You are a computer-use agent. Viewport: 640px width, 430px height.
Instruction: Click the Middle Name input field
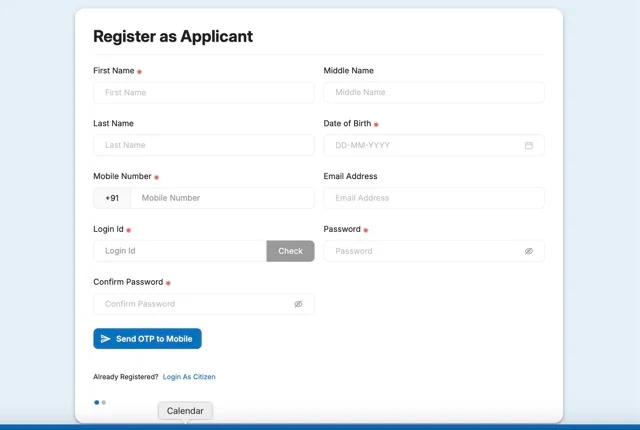click(x=434, y=92)
